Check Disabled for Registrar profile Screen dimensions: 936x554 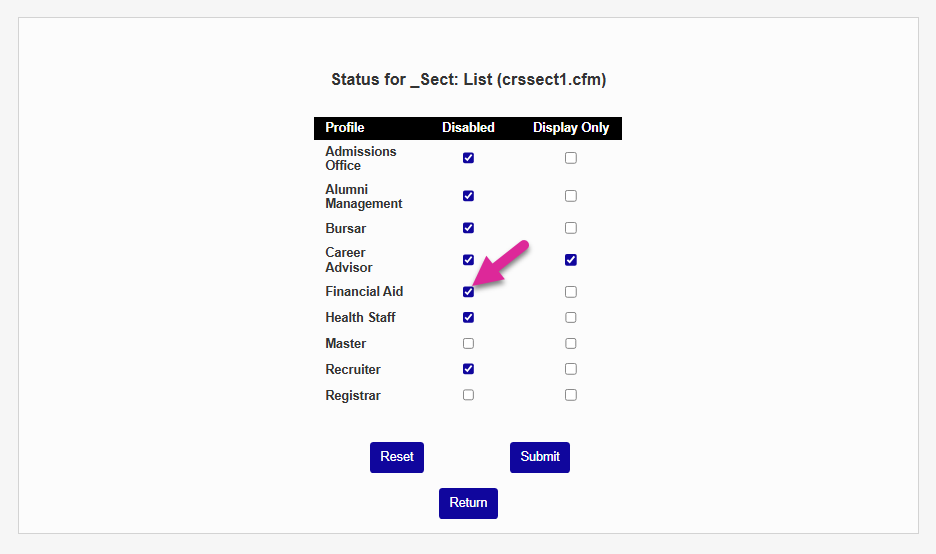click(x=468, y=395)
